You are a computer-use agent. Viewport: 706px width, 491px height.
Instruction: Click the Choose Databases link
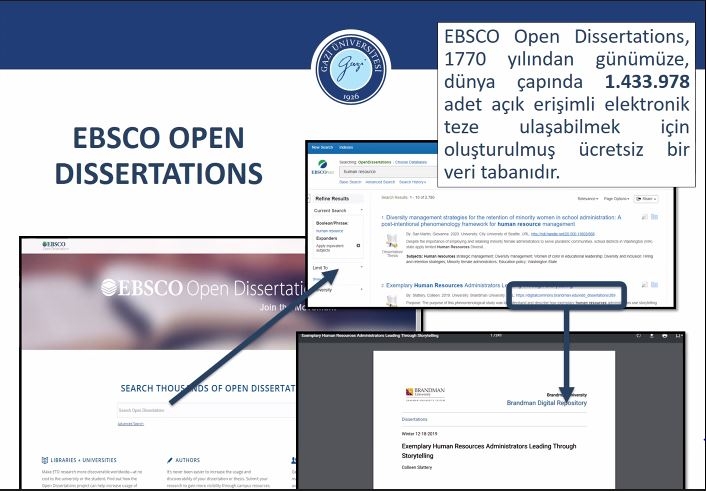[411, 162]
